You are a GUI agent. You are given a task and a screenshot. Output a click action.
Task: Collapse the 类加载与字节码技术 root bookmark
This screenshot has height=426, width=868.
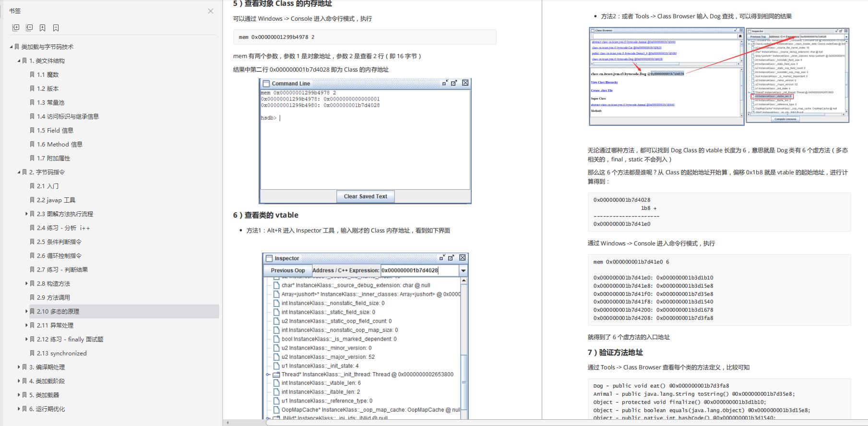[12, 47]
